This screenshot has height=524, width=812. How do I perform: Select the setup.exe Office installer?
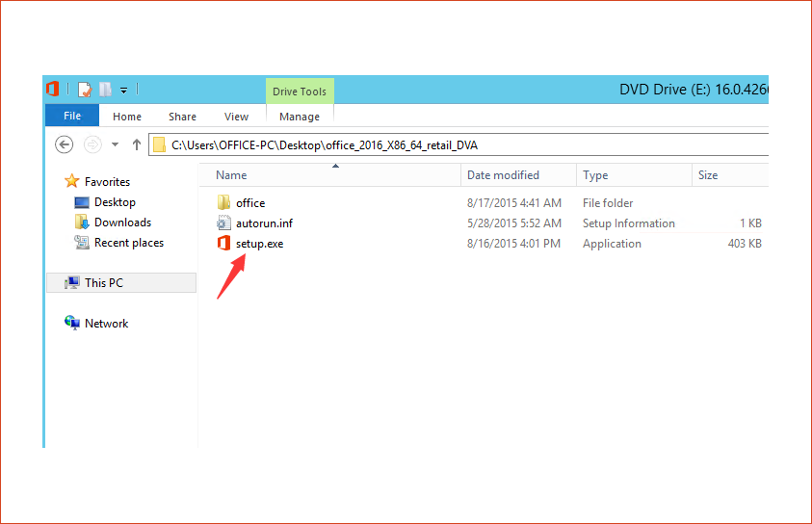tap(258, 244)
